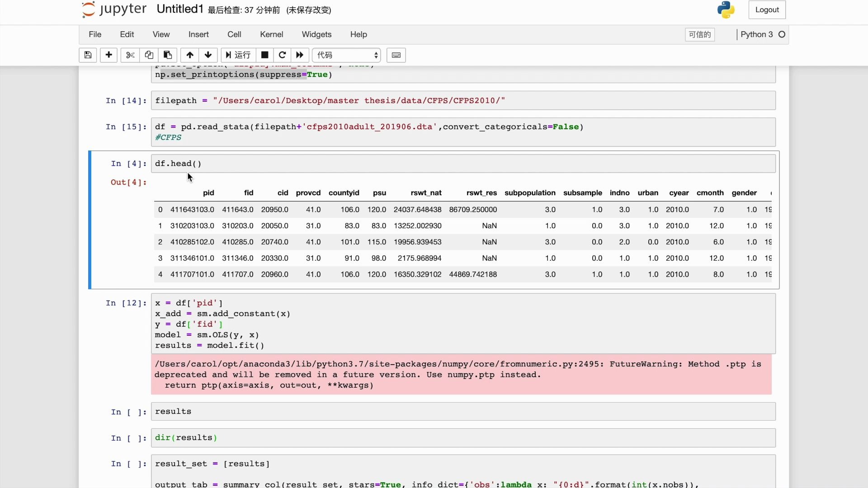Copy selected cells icon
Viewport: 868px width, 488px height.
click(x=149, y=55)
